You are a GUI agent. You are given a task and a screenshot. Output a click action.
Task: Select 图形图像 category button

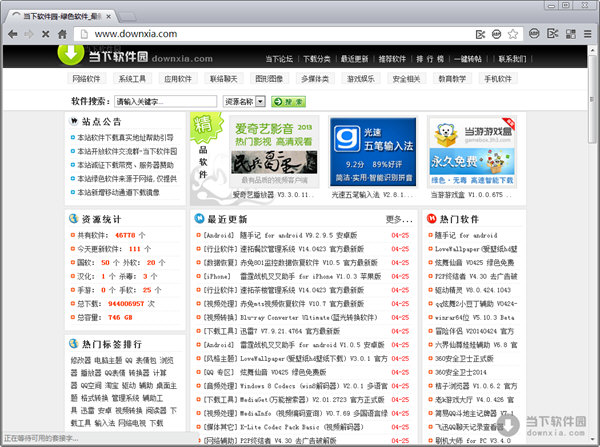[x=269, y=79]
